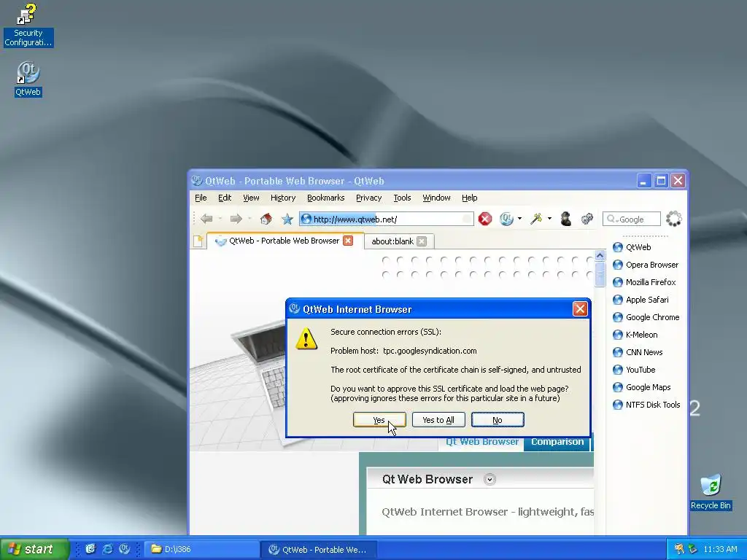Open Apple Safari bookmark in sidebar
This screenshot has height=560, width=747.
(x=640, y=300)
